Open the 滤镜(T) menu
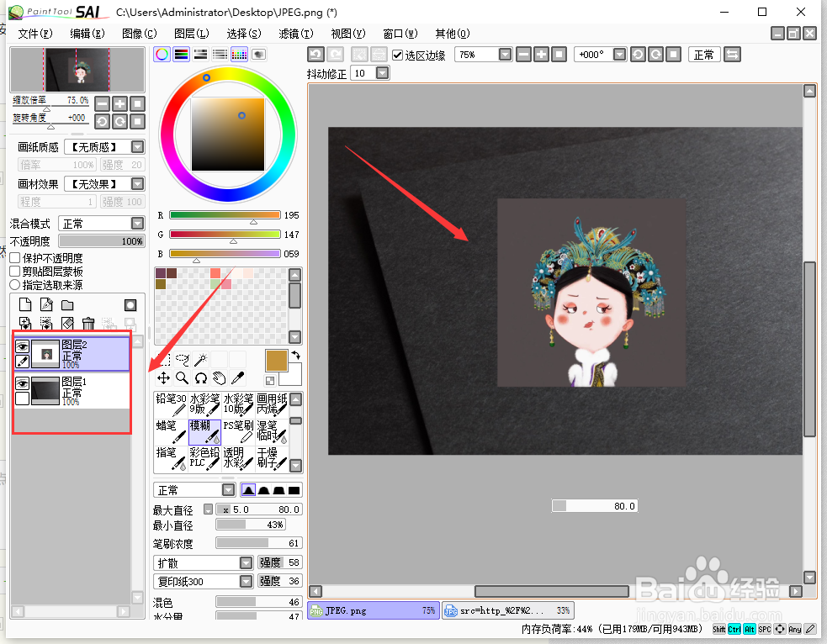Screen dimensions: 827x644 [x=296, y=34]
